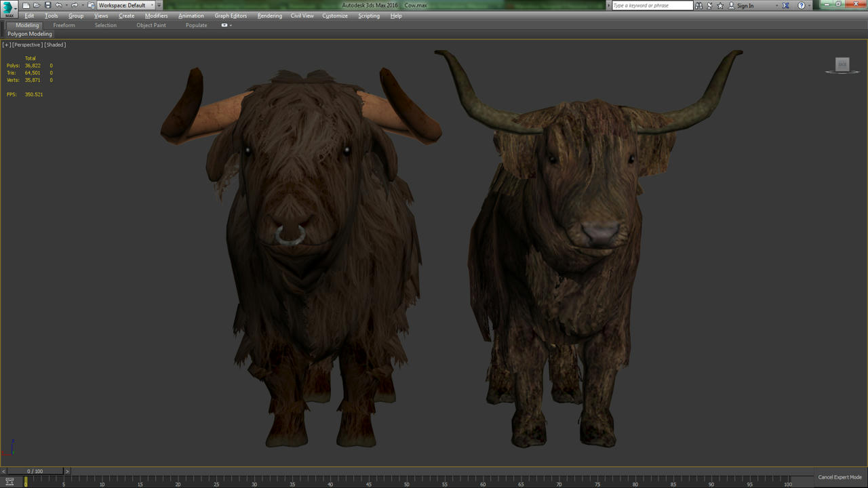Viewport: 868px width, 488px height.
Task: Click the Polys count value 36,822
Action: tap(33, 66)
